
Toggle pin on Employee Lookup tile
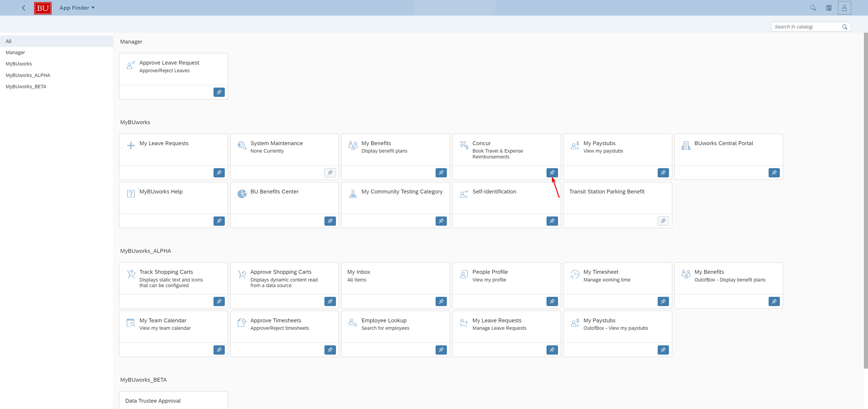click(x=441, y=350)
